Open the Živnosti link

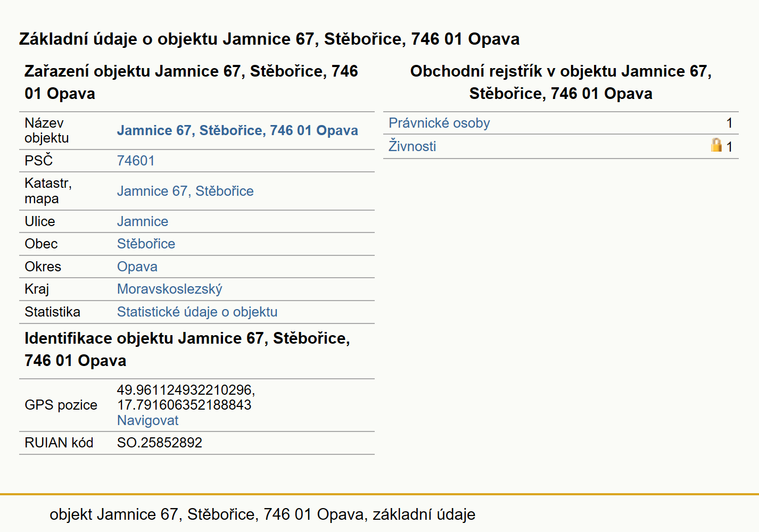[412, 146]
